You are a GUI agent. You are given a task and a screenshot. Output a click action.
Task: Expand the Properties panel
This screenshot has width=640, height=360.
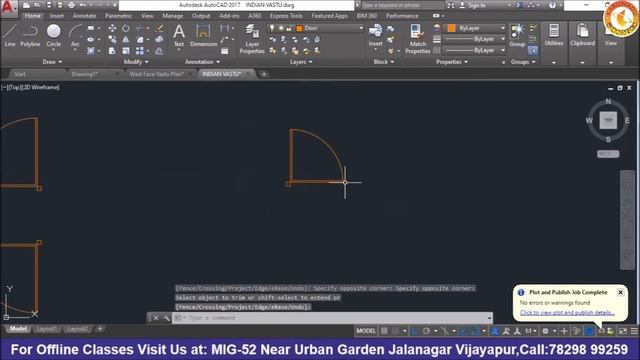(x=452, y=62)
